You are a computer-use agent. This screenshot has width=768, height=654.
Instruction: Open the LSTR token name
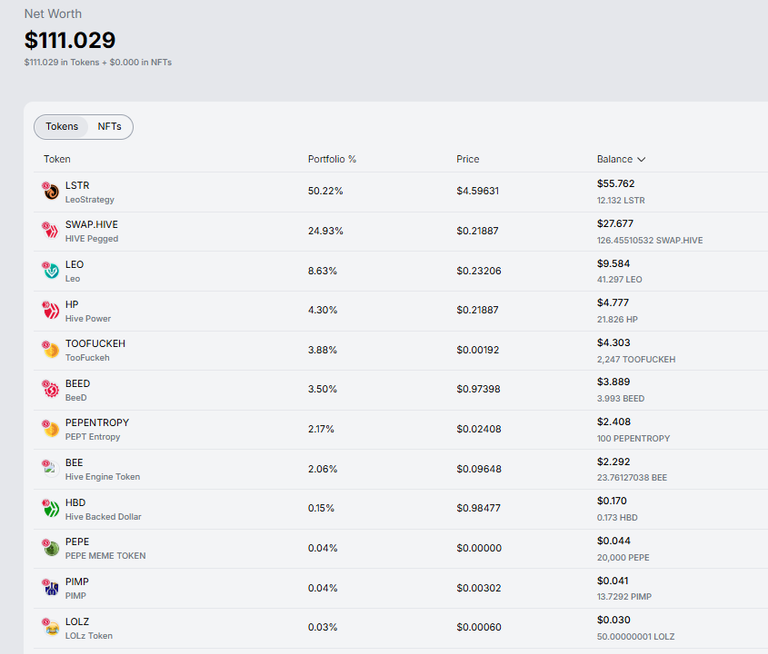click(77, 185)
